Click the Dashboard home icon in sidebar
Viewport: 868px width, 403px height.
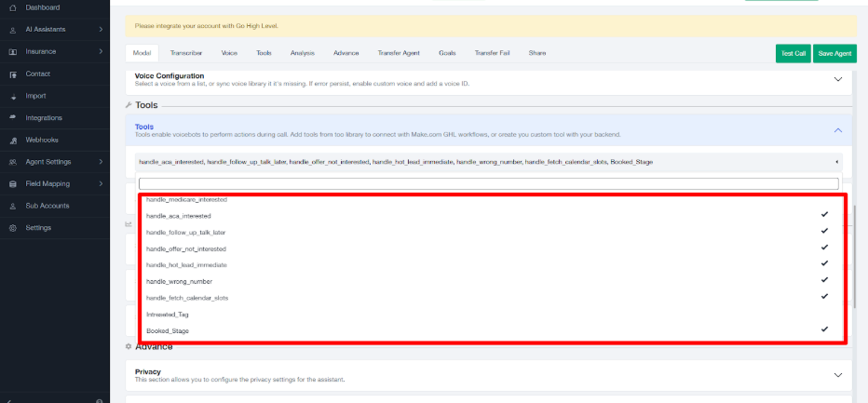(x=13, y=7)
